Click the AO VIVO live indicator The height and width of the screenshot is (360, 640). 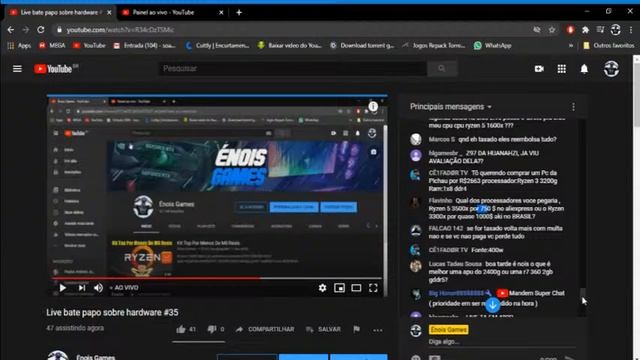pos(124,288)
